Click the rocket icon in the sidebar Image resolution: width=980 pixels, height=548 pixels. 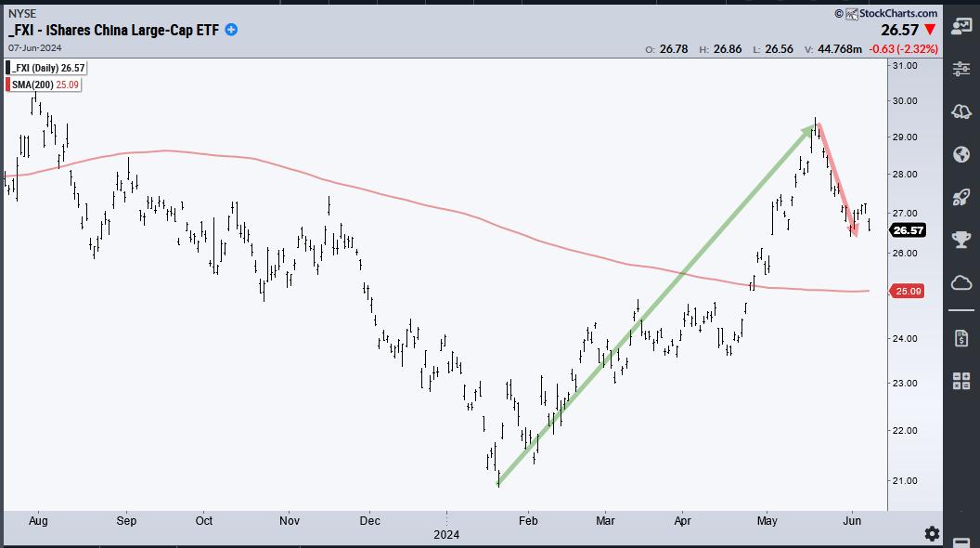(x=961, y=197)
